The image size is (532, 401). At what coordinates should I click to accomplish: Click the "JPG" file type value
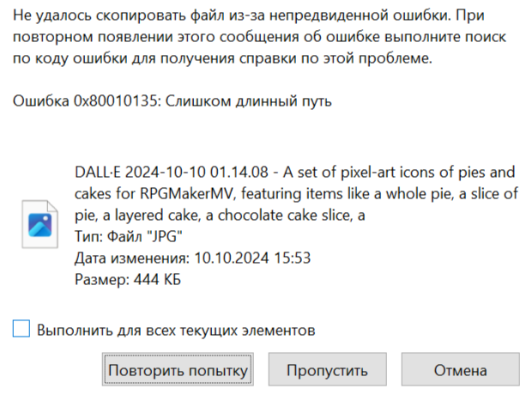[166, 236]
